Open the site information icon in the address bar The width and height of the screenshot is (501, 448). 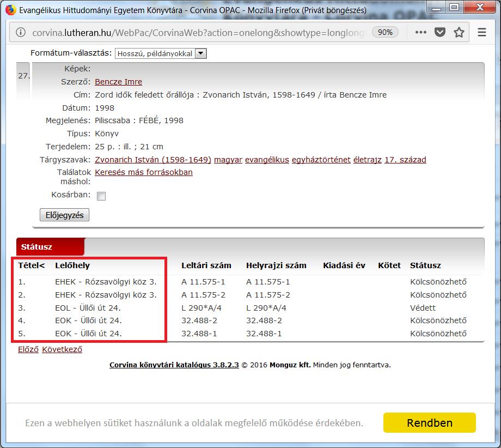coord(21,32)
